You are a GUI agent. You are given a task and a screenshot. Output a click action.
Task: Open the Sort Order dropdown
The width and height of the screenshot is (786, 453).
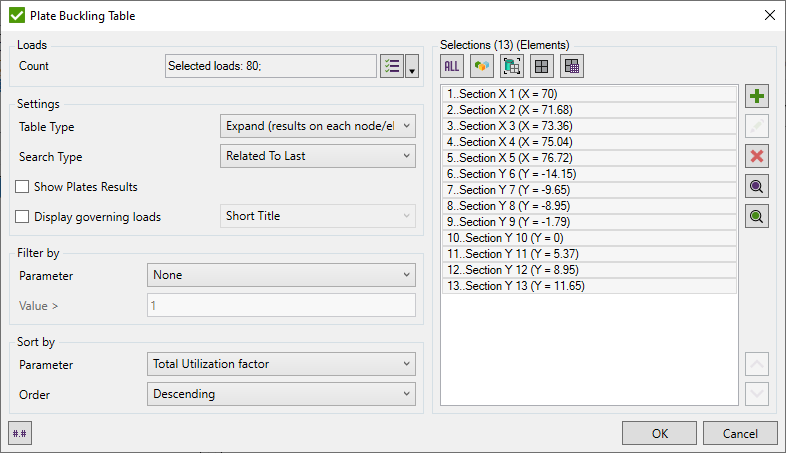281,394
